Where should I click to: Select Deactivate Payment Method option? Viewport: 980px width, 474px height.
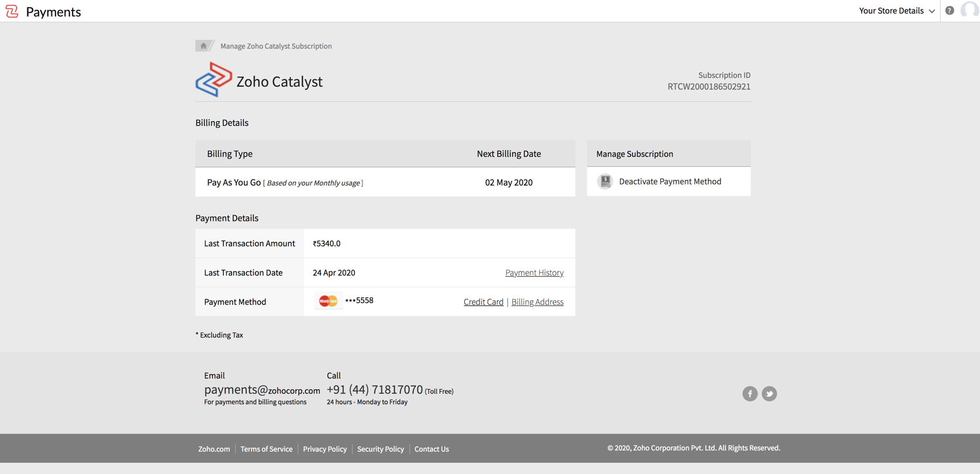pos(670,181)
